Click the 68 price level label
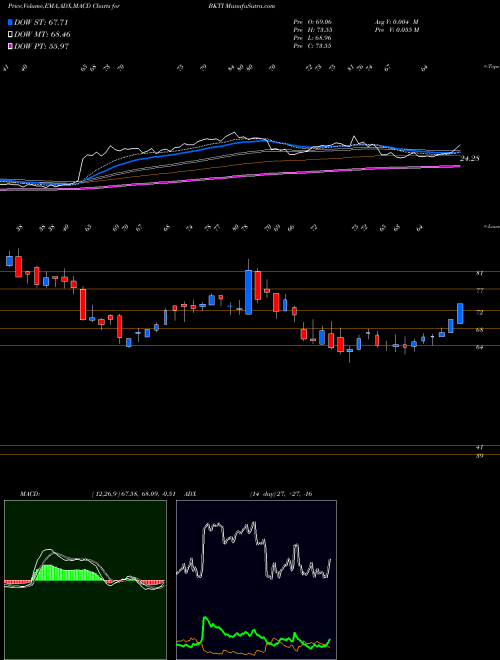Screen dimensions: 500x660 click(479, 330)
